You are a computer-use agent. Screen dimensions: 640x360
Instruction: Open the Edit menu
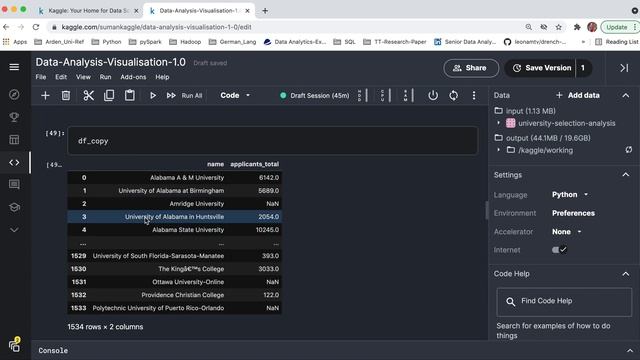tap(61, 77)
